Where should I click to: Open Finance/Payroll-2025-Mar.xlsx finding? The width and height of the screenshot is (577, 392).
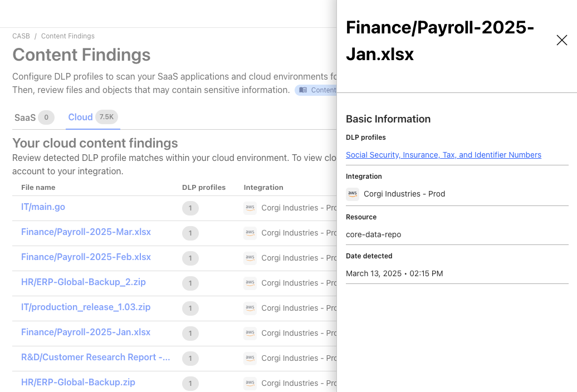86,232
